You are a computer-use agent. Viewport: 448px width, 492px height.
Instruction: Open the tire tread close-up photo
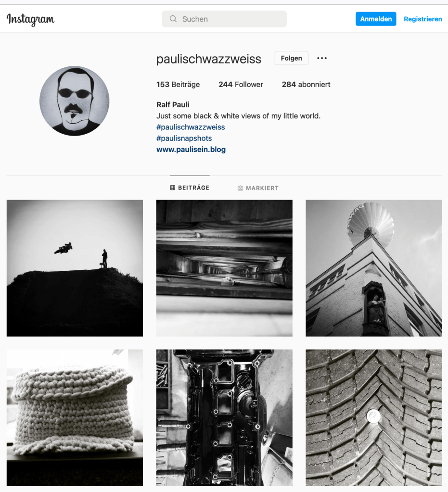(x=373, y=417)
